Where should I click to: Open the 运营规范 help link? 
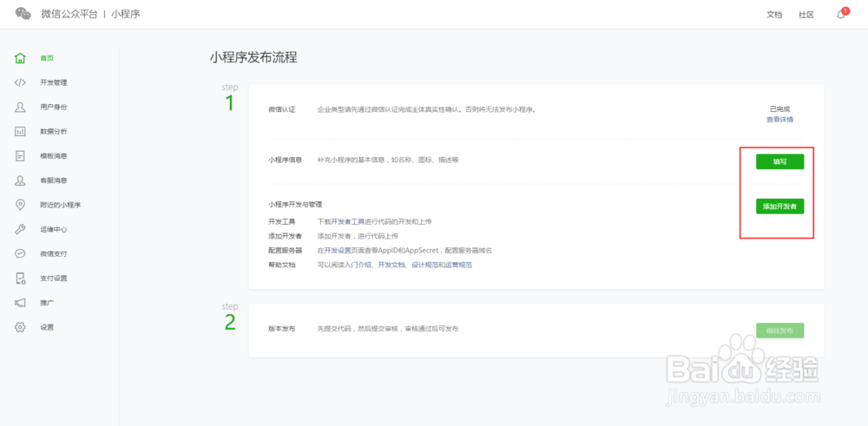459,265
